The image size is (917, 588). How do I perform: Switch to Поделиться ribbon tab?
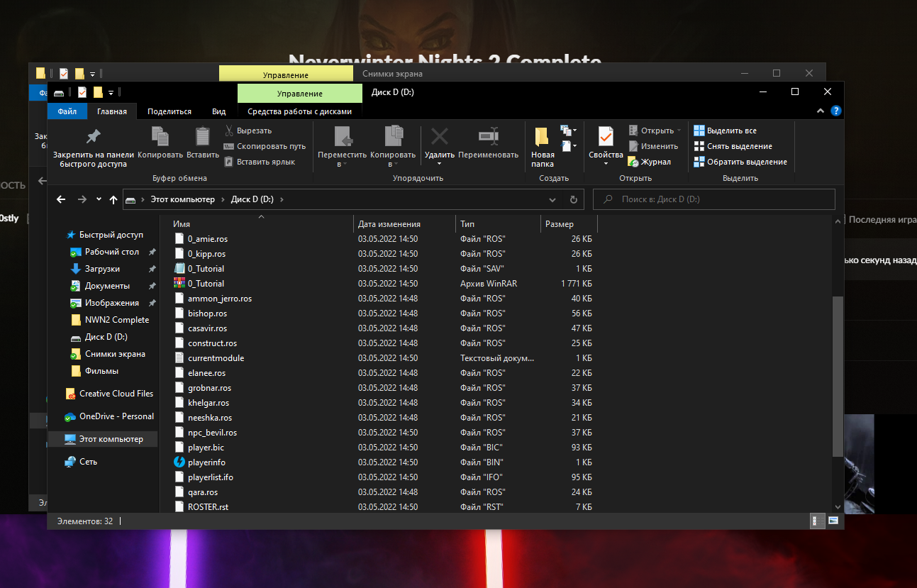coord(169,111)
